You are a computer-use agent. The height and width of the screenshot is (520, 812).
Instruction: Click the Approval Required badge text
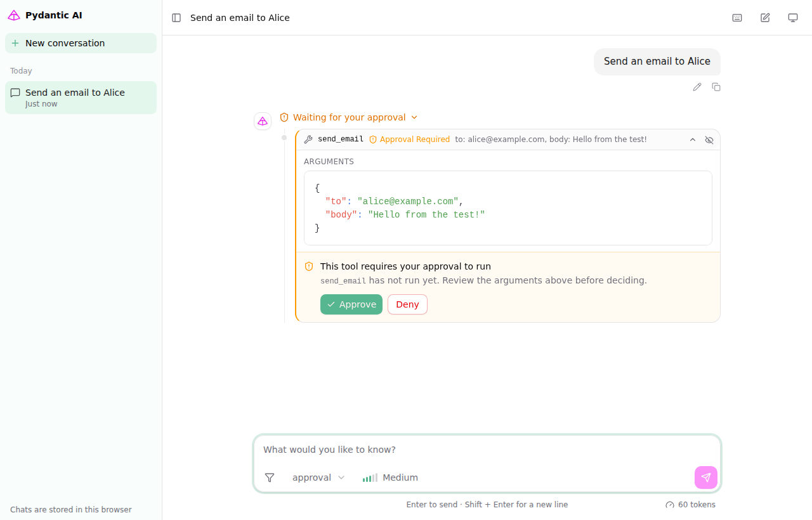point(415,140)
